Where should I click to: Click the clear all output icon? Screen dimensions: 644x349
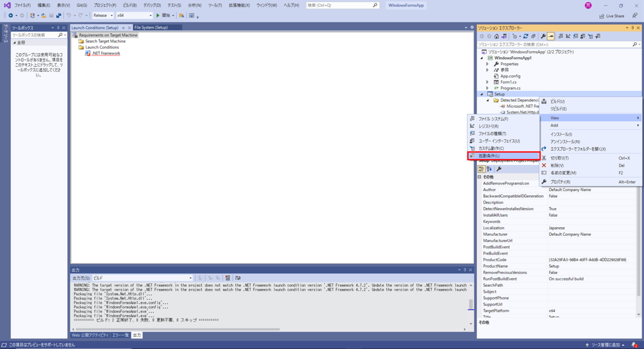pyautogui.click(x=228, y=278)
